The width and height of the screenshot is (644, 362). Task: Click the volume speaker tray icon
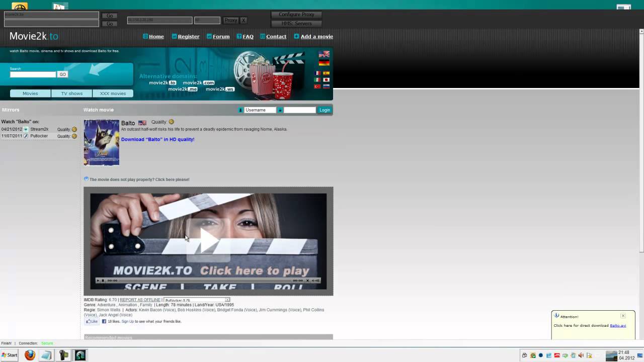[x=581, y=355]
